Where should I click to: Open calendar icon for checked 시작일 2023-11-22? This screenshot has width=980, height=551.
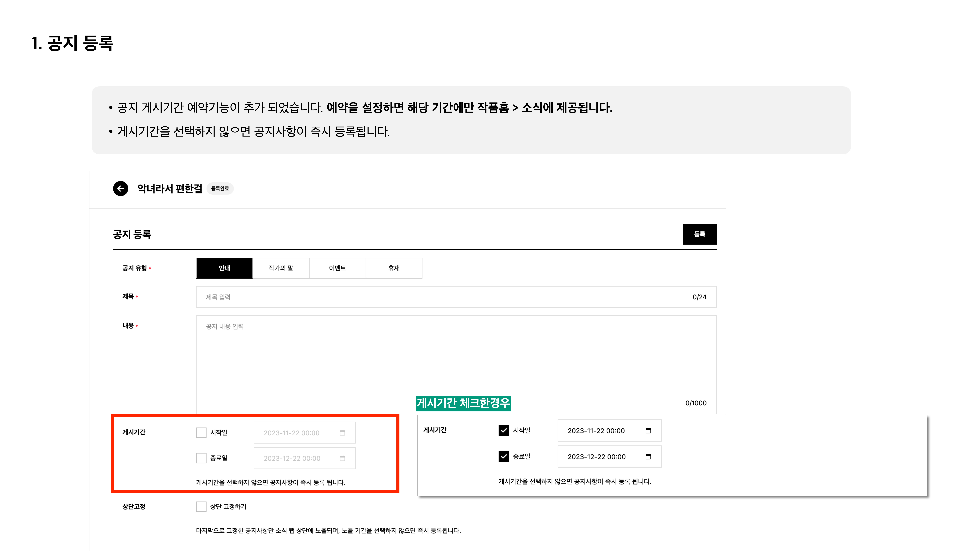point(648,431)
